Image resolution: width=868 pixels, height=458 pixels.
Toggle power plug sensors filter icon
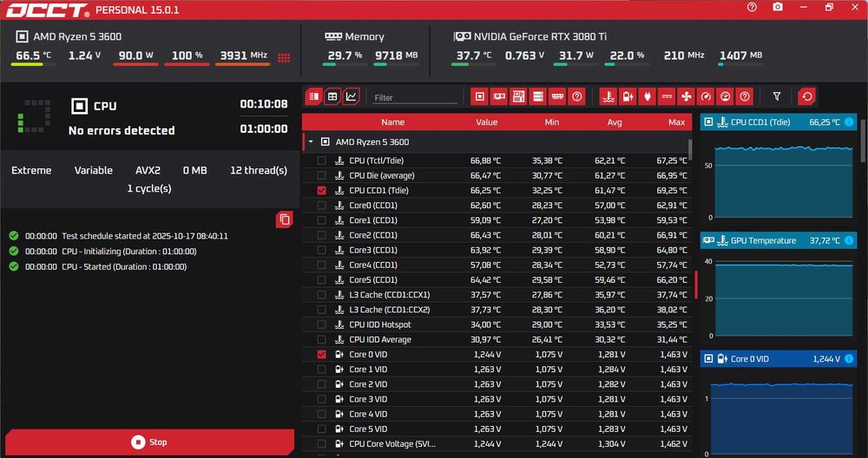[x=648, y=97]
